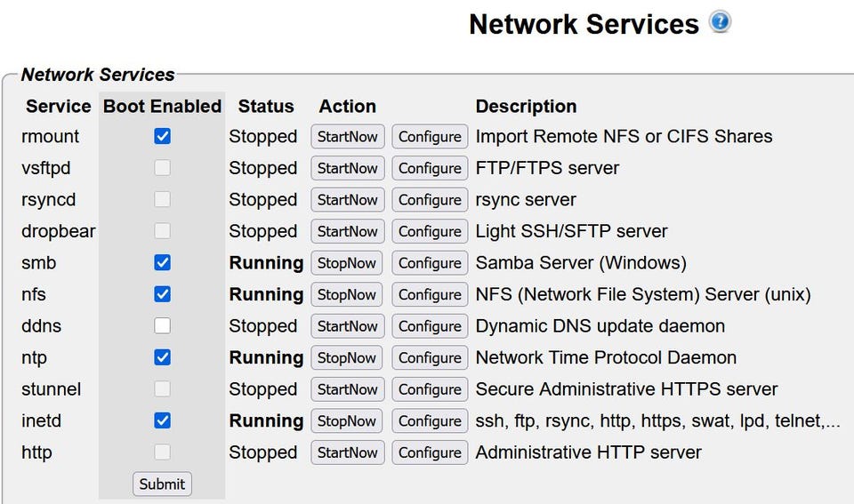
Task: Open stunnel Configure settings
Action: click(430, 389)
